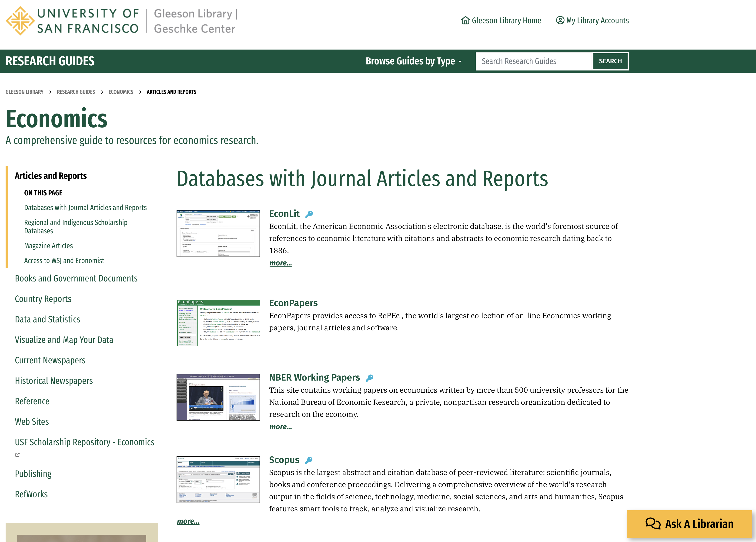
Task: Click RESEARCH GUIDES in the green header
Action: [50, 61]
